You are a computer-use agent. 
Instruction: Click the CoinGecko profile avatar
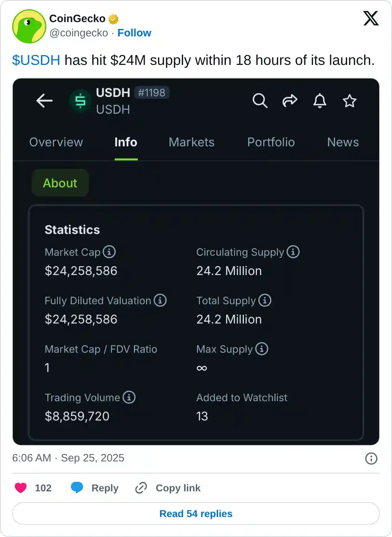click(29, 26)
